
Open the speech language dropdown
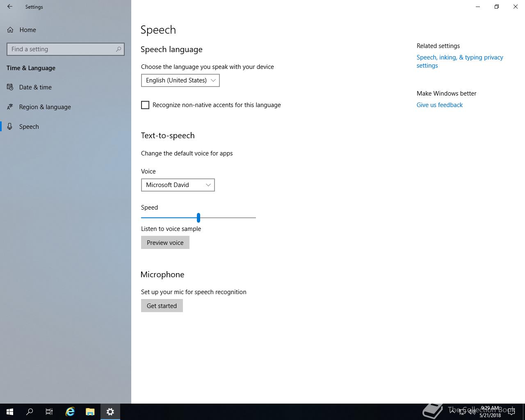click(180, 80)
